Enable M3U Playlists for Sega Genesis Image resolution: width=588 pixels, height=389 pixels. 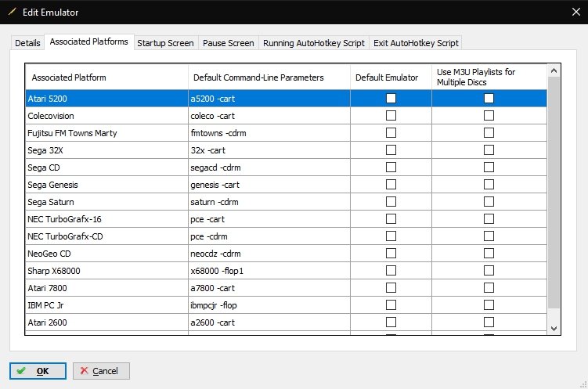tap(489, 185)
